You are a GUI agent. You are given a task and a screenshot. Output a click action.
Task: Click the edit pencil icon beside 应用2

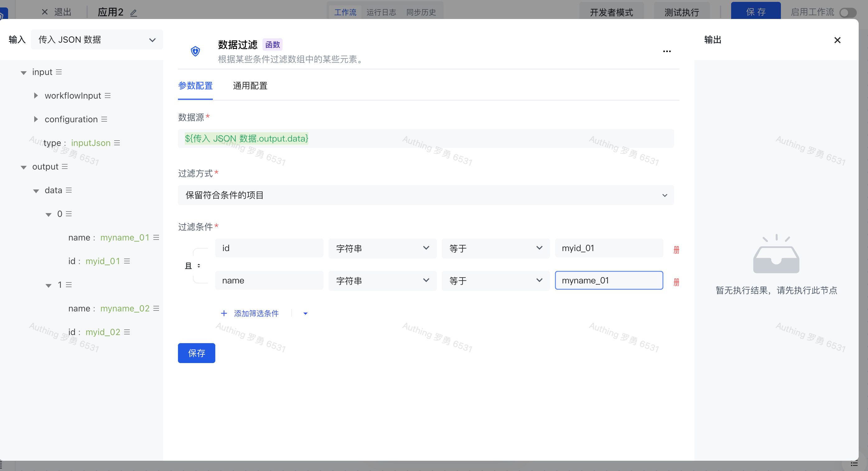[x=134, y=13]
